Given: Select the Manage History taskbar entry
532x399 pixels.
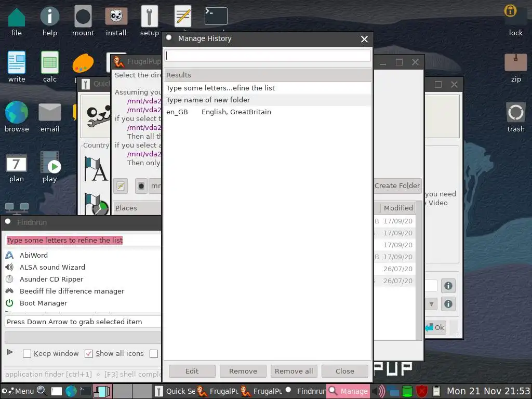Looking at the screenshot, I should point(348,391).
